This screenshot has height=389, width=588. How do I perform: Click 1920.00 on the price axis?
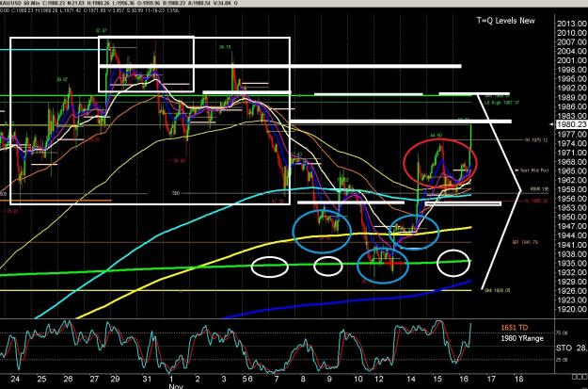[572, 309]
